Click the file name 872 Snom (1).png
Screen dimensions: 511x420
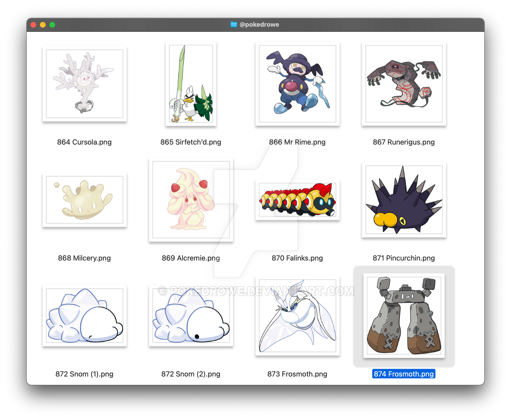click(x=84, y=374)
